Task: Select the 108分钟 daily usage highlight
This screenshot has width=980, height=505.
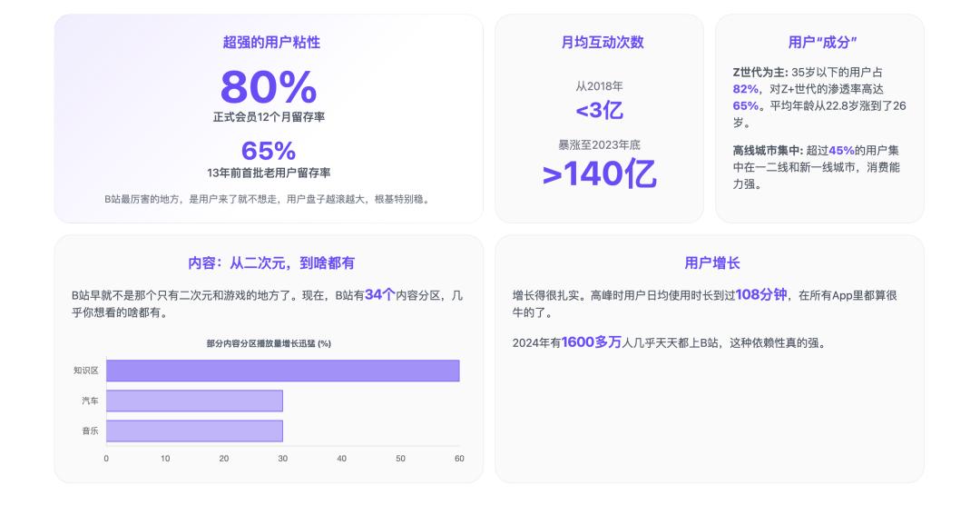Action: click(x=760, y=295)
